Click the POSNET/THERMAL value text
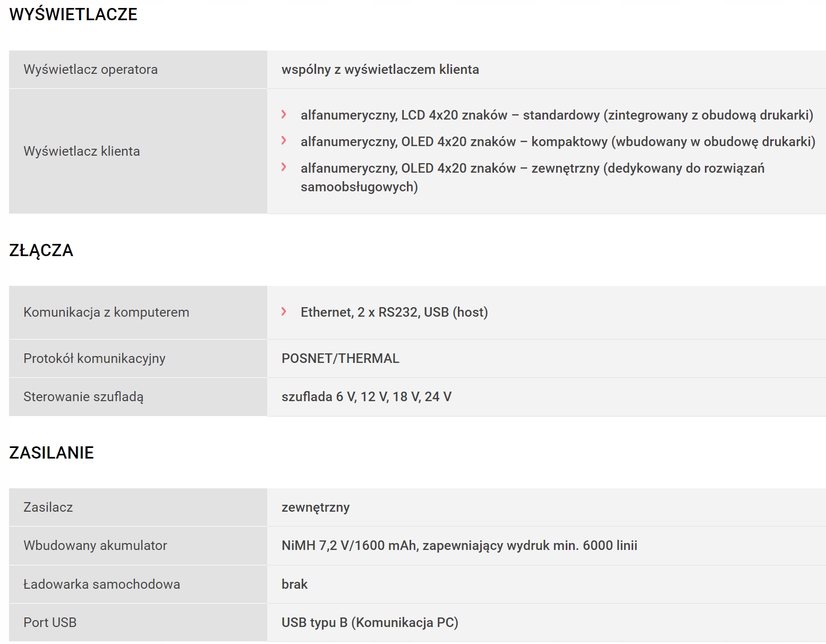The width and height of the screenshot is (826, 644). 340,359
